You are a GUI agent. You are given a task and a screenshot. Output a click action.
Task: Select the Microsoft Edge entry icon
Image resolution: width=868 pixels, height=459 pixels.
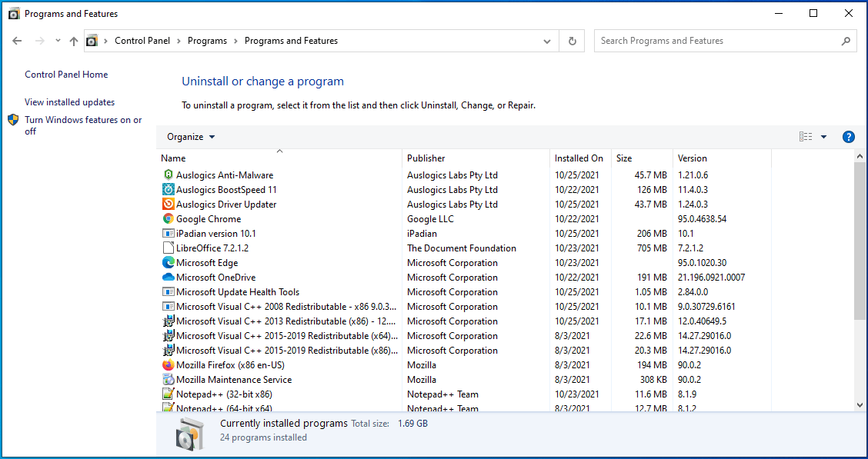tap(169, 262)
